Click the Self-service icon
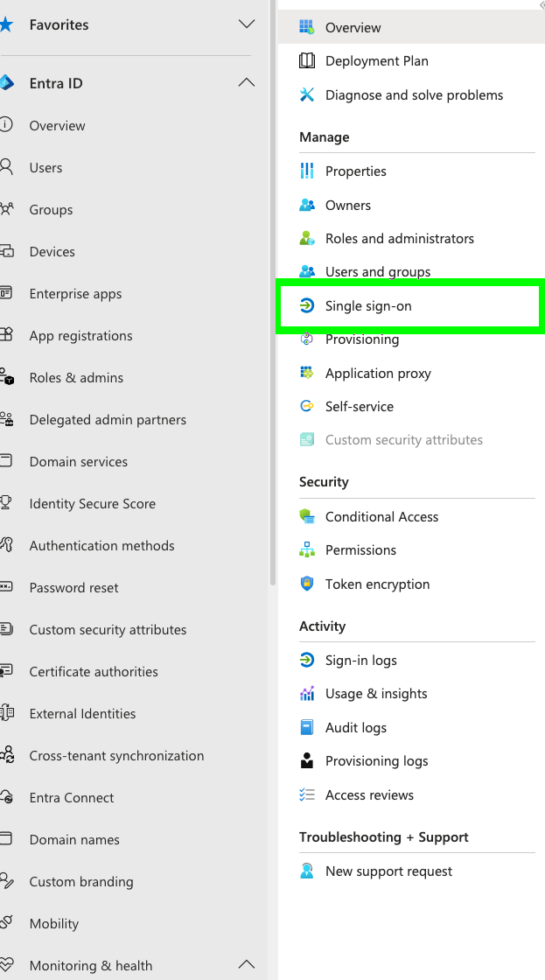The image size is (545, 980). (306, 406)
